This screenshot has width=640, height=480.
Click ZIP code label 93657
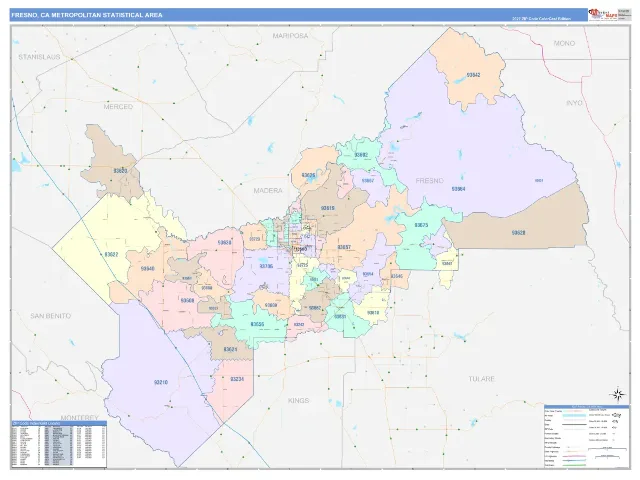[344, 247]
